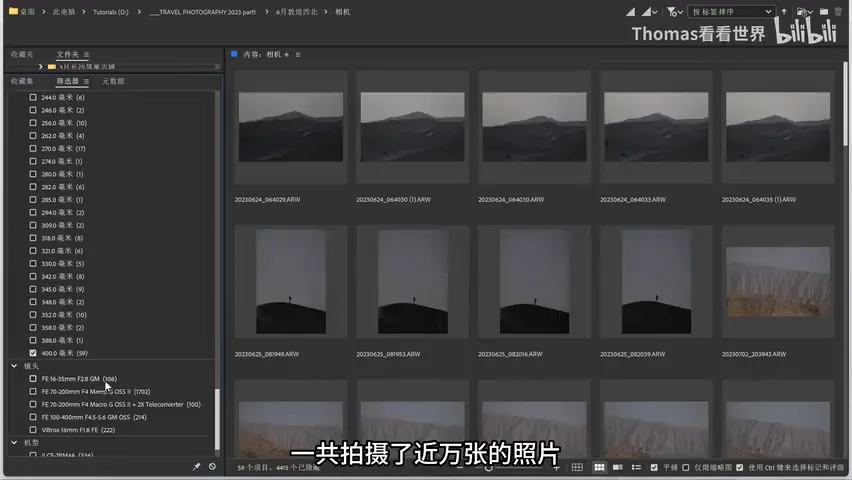Click 桌面 in the path breadcrumb
Screen dimensions: 852x480
click(x=27, y=11)
